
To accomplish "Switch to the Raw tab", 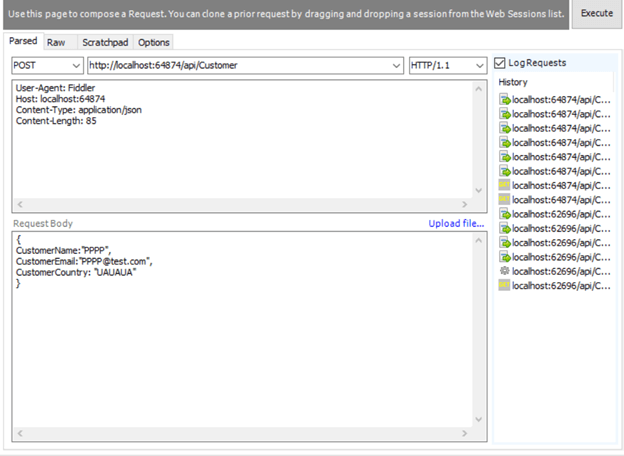I will point(56,43).
